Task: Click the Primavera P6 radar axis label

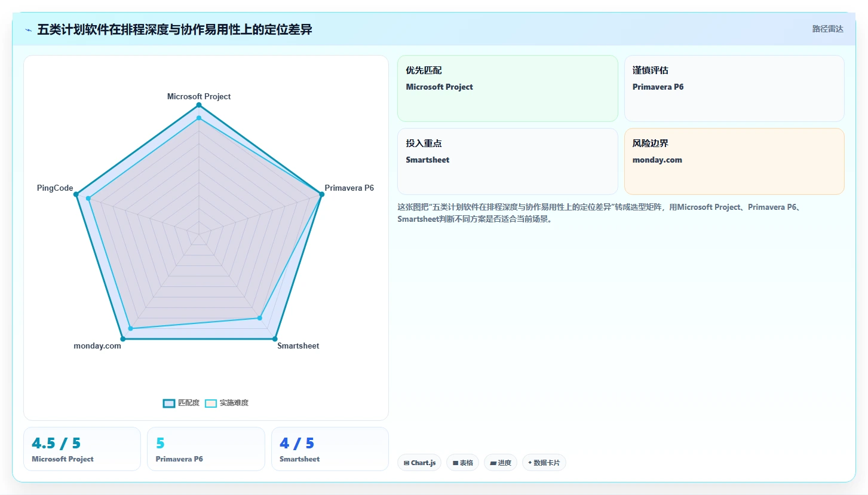Action: [349, 188]
